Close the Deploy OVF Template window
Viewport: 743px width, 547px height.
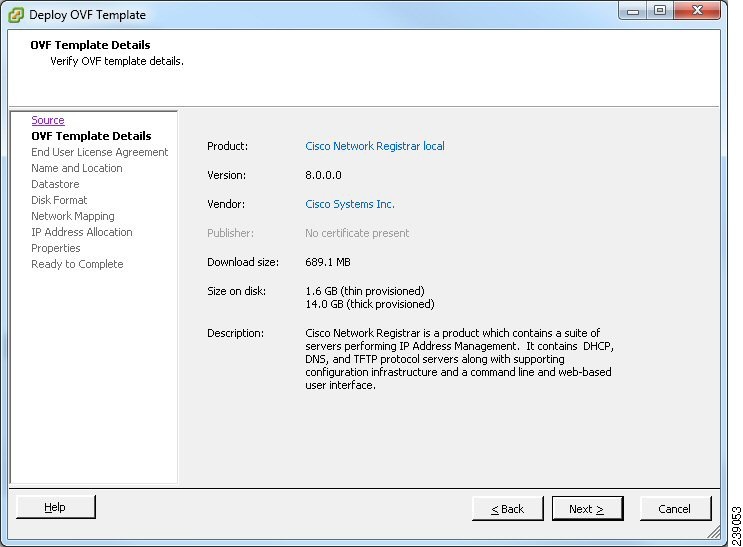pyautogui.click(x=697, y=10)
